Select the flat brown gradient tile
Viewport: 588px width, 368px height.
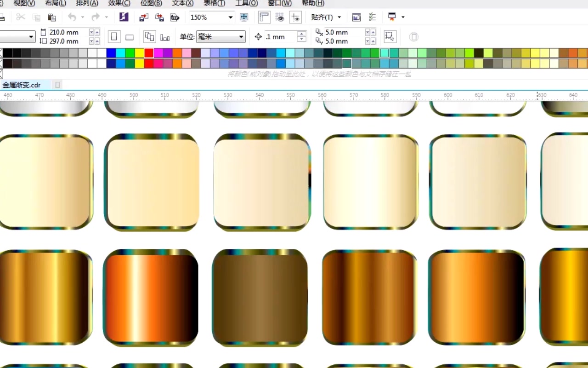(x=260, y=298)
